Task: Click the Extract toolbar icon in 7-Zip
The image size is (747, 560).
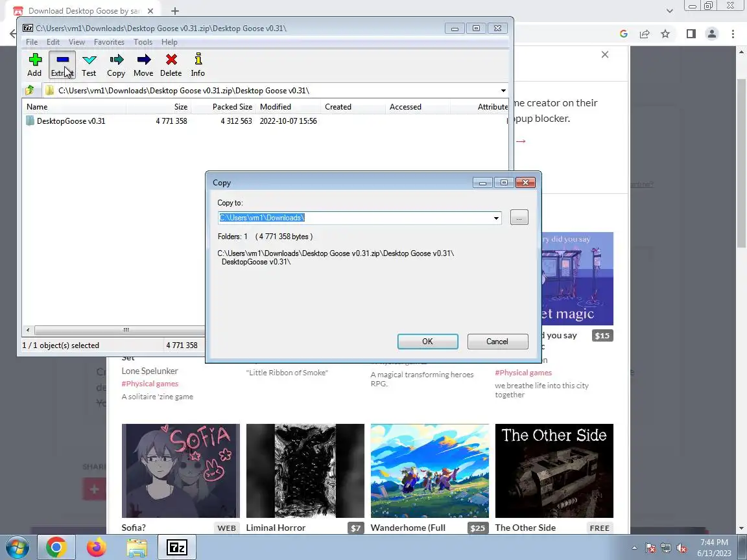Action: pyautogui.click(x=62, y=65)
